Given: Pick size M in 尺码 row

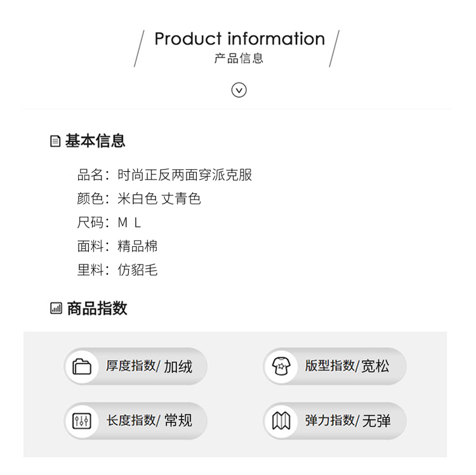Looking at the screenshot, I should (122, 223).
